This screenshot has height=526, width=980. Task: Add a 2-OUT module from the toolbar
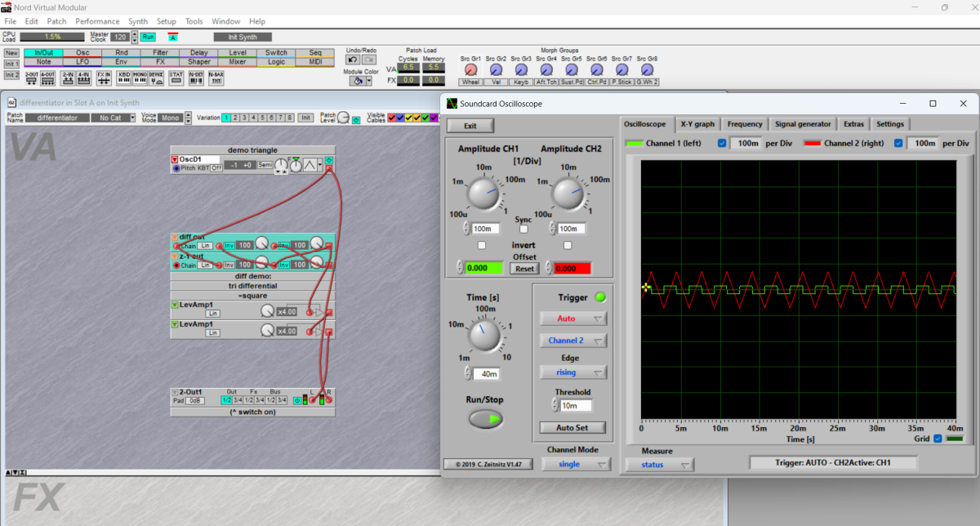click(31, 78)
